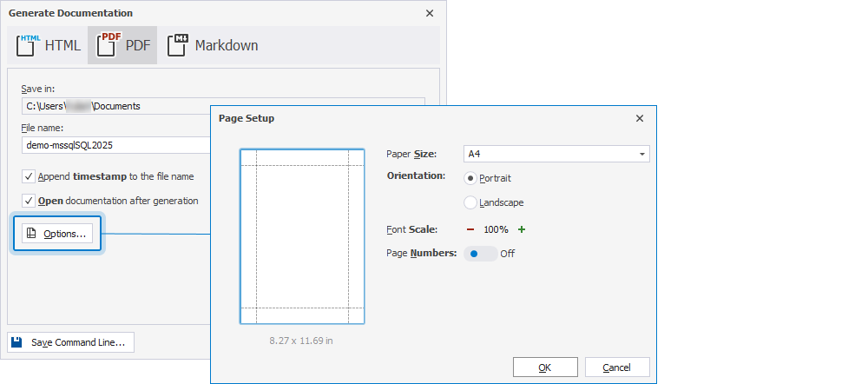
Task: Select Portrait orientation
Action: point(470,178)
